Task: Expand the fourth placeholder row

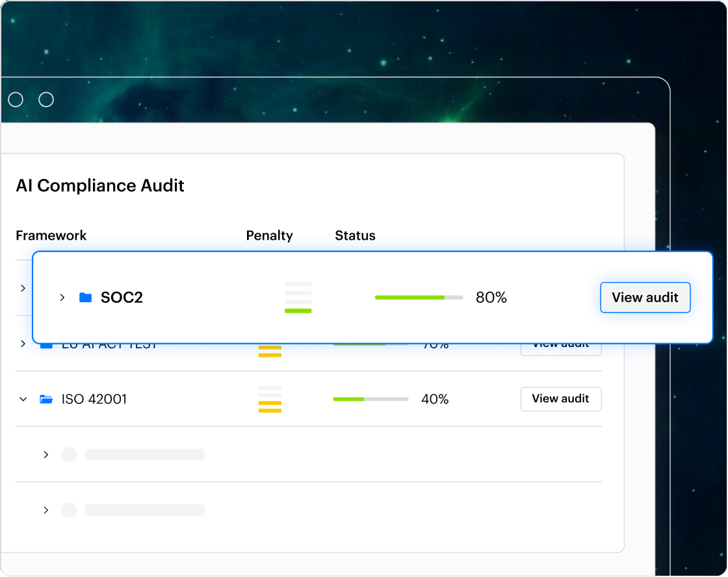Action: point(46,455)
